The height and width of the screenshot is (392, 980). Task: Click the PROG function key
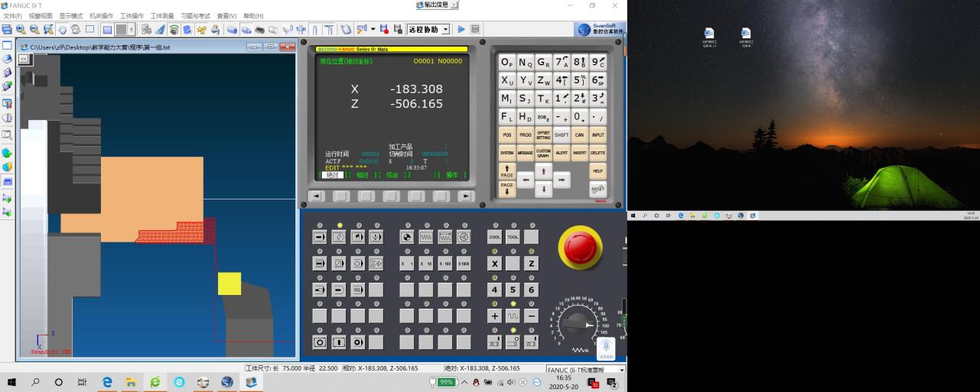pyautogui.click(x=525, y=134)
